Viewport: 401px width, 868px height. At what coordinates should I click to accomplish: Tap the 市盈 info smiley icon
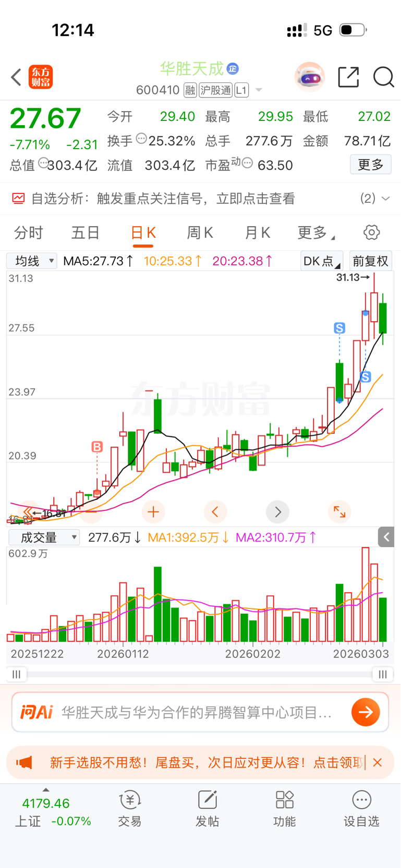(248, 163)
